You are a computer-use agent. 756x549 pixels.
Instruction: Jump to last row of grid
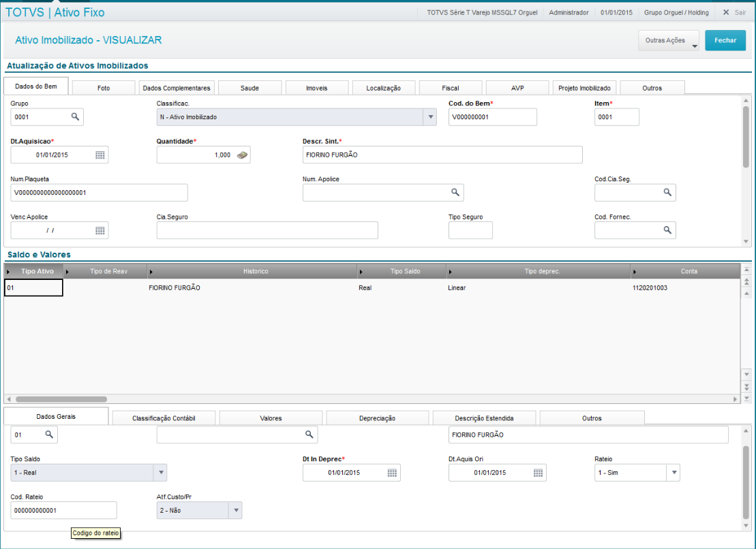point(746,398)
